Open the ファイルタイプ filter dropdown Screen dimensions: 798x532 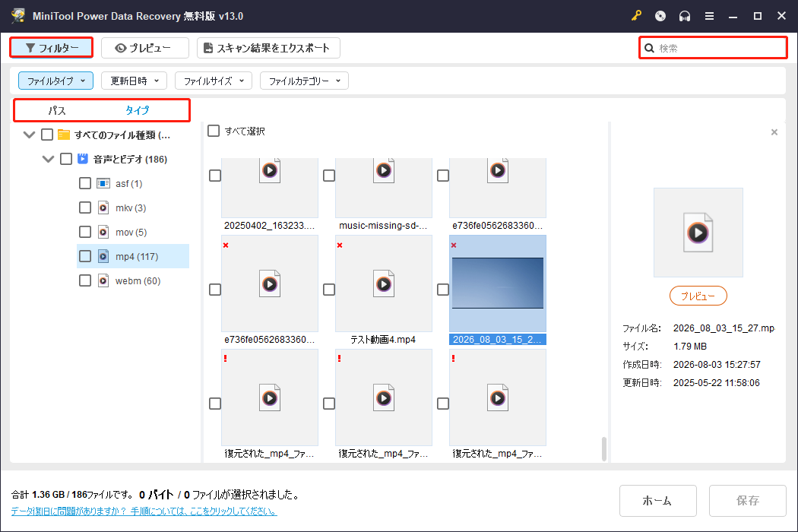(x=56, y=81)
